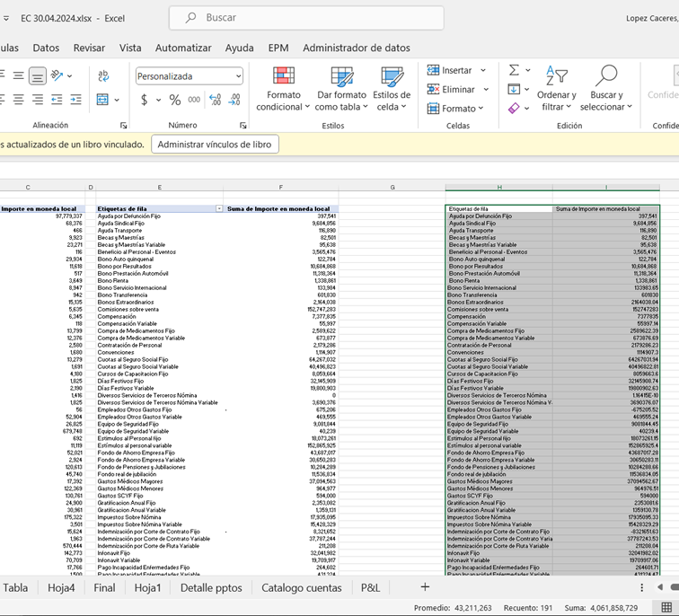Switch to the Detalle pptos sheet

click(x=211, y=588)
